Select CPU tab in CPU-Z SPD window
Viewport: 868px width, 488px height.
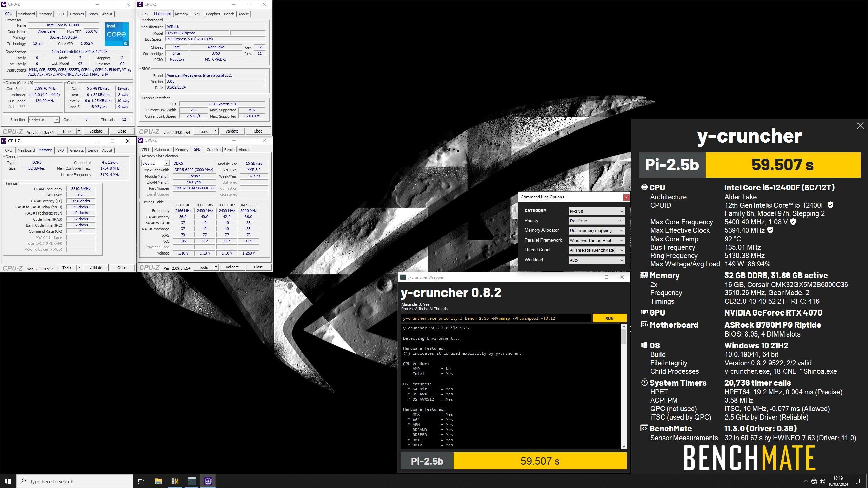pos(145,150)
